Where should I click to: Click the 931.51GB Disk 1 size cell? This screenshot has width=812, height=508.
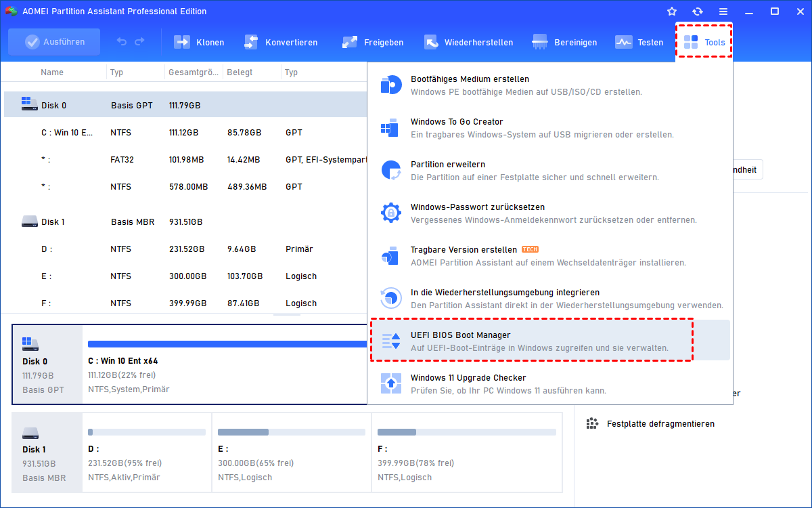pyautogui.click(x=186, y=222)
